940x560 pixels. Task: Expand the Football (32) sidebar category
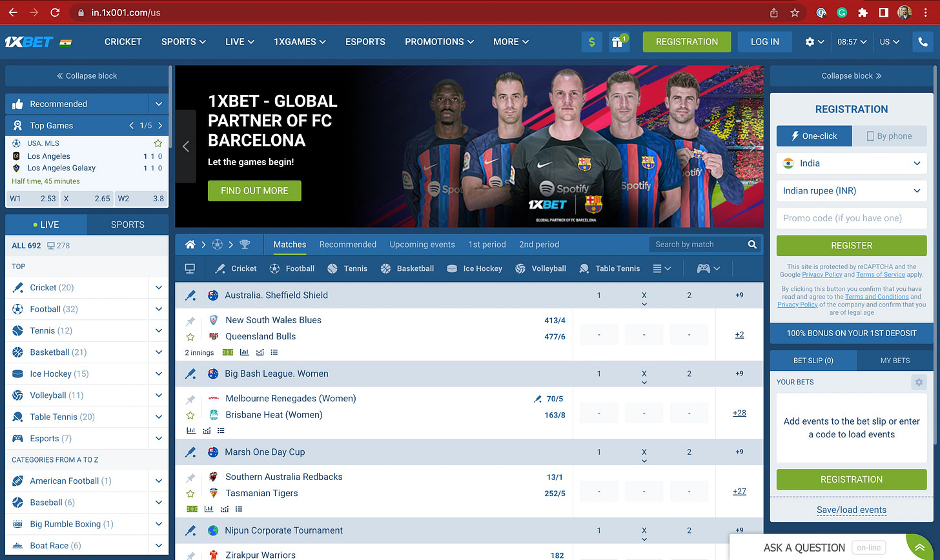[x=159, y=309]
